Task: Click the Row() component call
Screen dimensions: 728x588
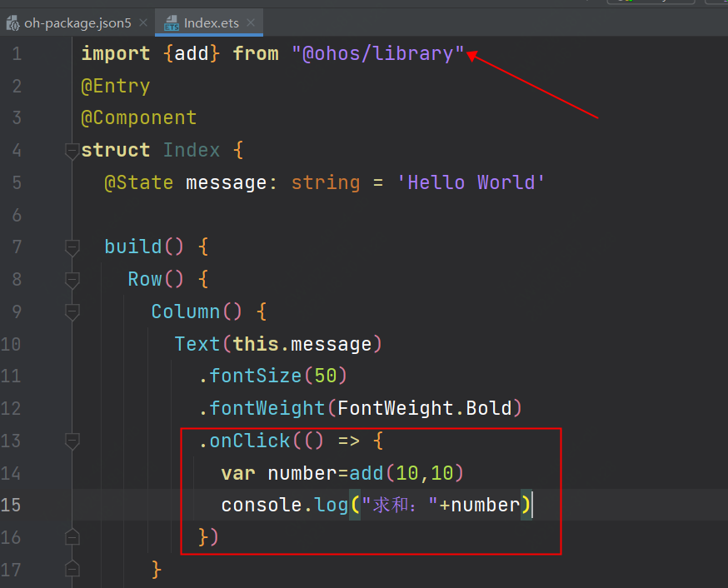Action: [x=144, y=279]
